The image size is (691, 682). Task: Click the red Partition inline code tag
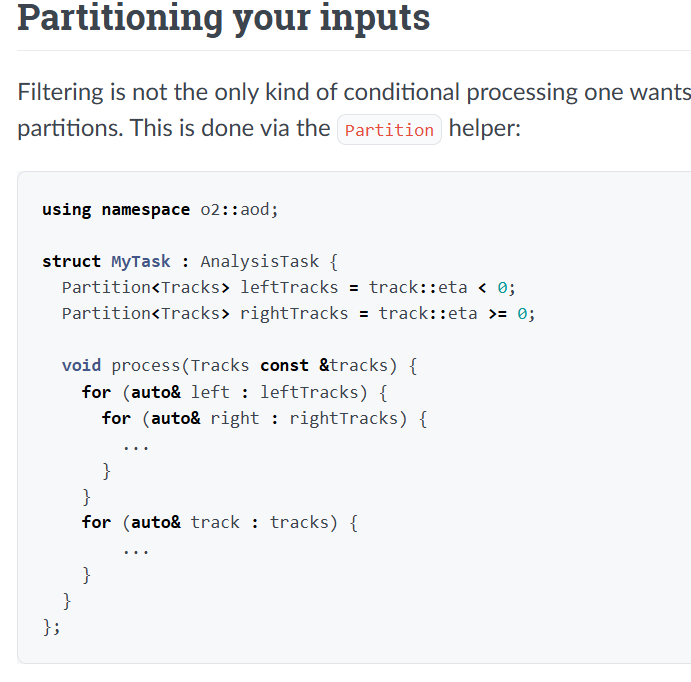[389, 130]
